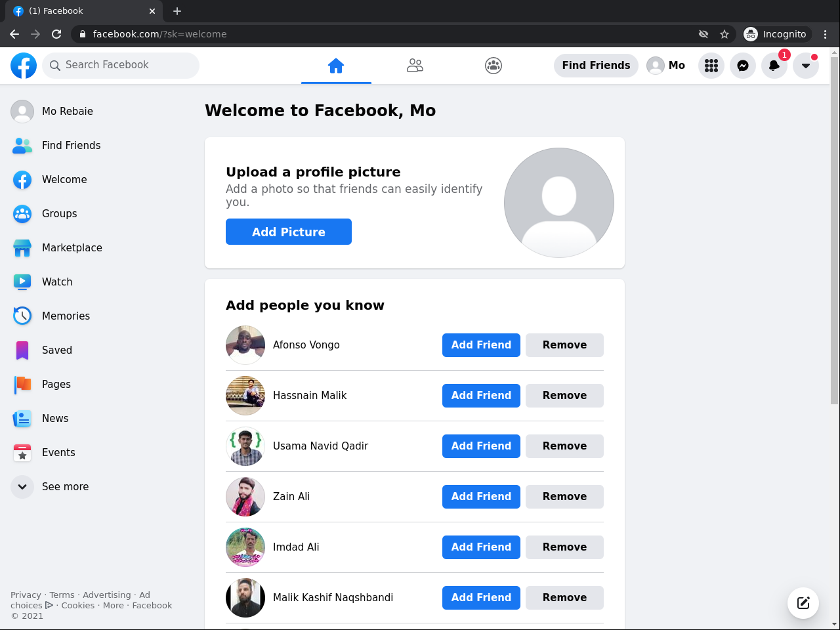The width and height of the screenshot is (840, 630).
Task: Click the name Hassnain Malik
Action: tap(310, 396)
